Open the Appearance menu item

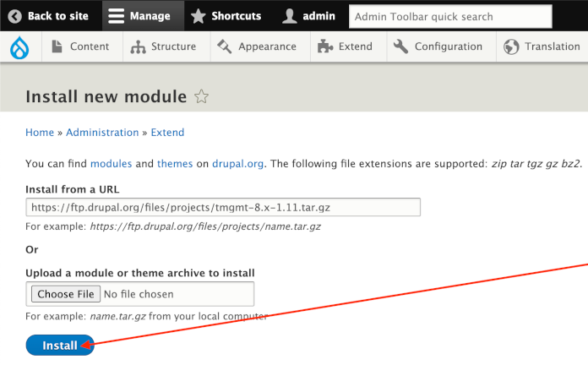coord(267,46)
